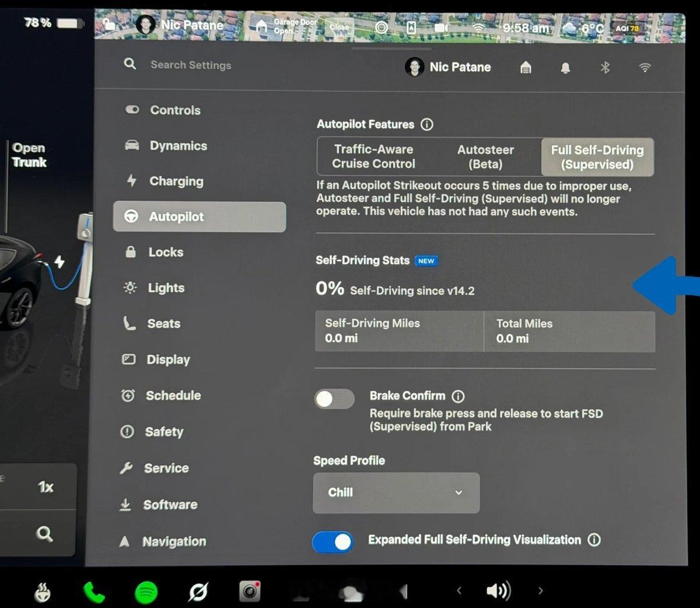Tap the lightning bolt charge port icon
The height and width of the screenshot is (608, 700).
60,262
